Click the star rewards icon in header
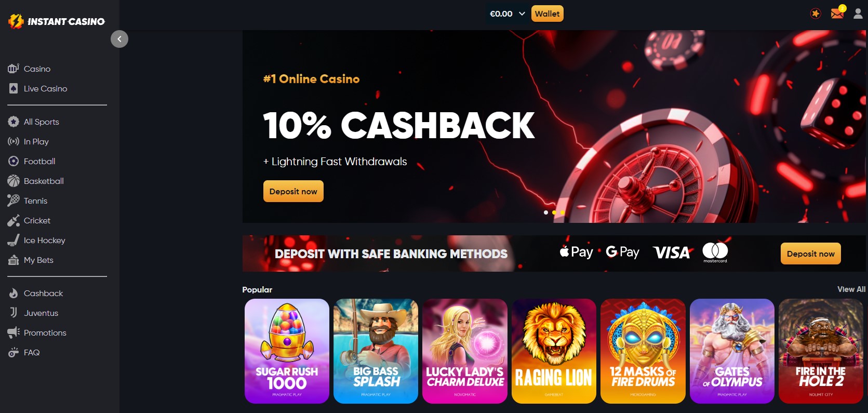Screen dimensions: 868x413 (816, 14)
